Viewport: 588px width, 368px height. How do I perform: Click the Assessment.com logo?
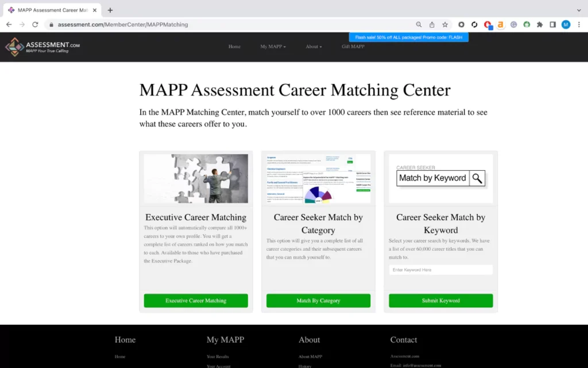tap(42, 47)
